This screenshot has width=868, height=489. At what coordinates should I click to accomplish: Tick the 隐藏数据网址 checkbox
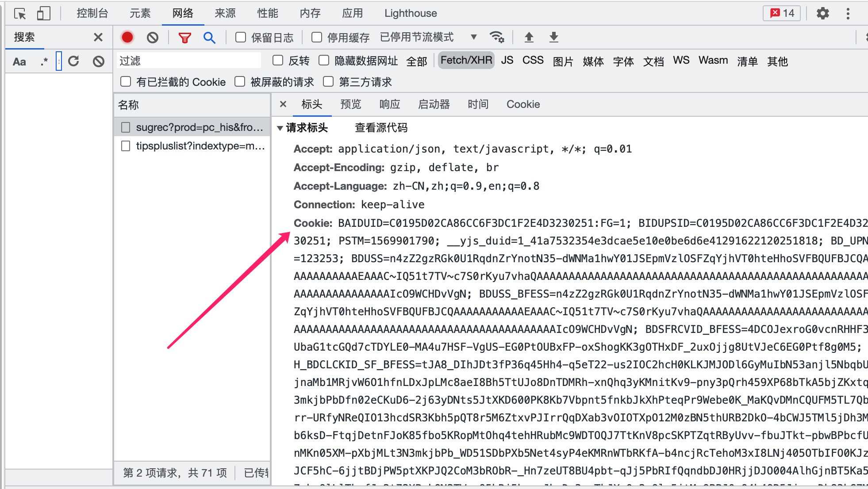tap(324, 61)
